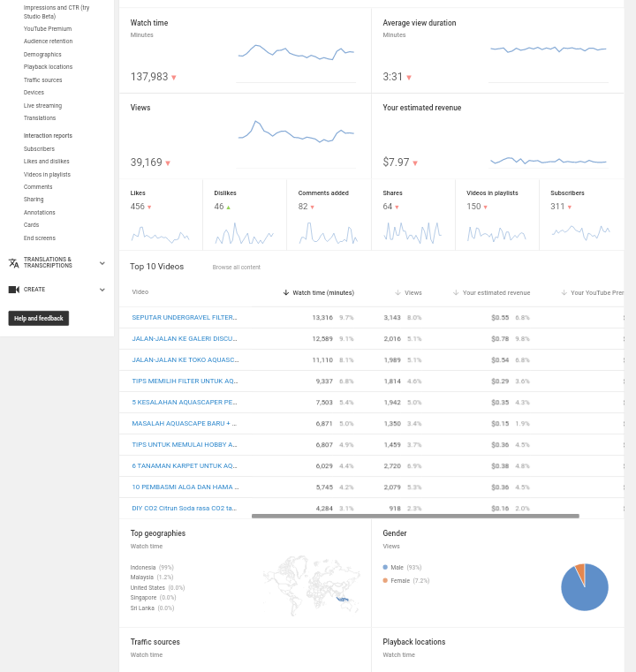Open the Watch time chart card
This screenshot has height=672, width=636.
coord(244,50)
